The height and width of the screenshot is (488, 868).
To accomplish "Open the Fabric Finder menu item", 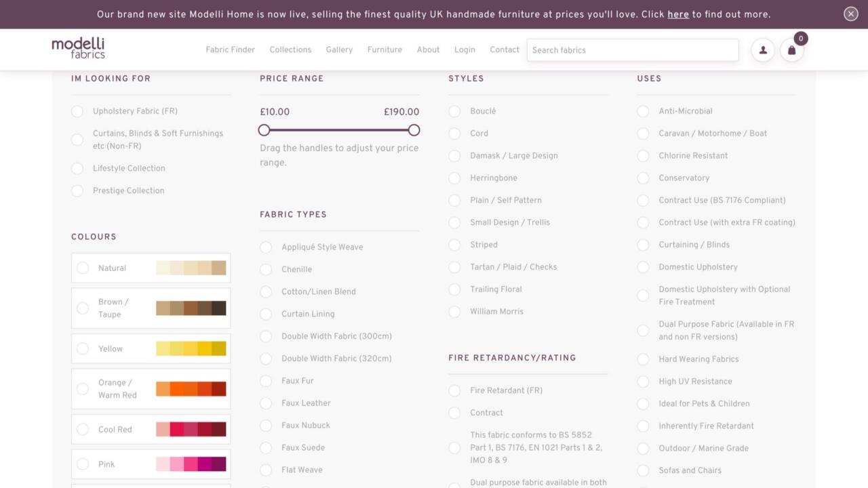I will coord(231,49).
